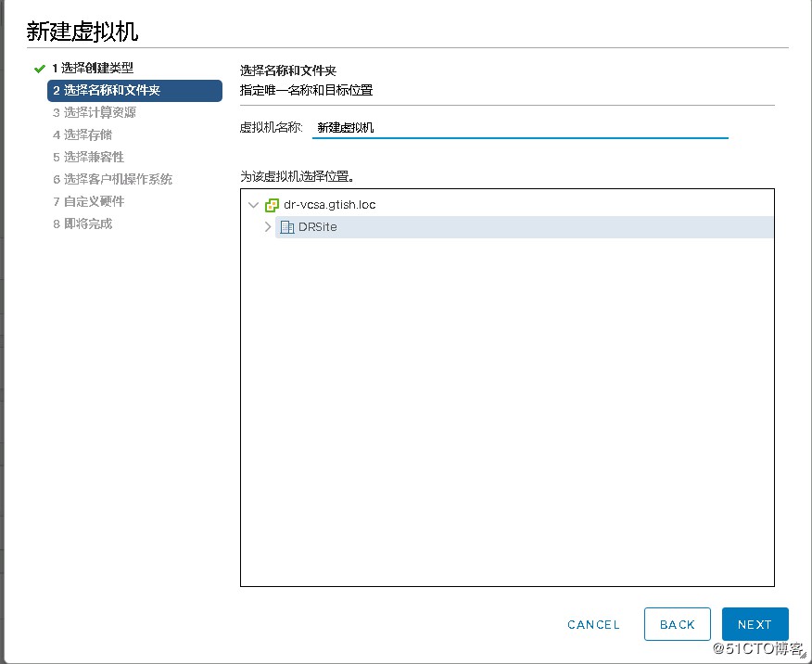Select DRSite as the VM location
The width and height of the screenshot is (812, 664).
point(524,227)
